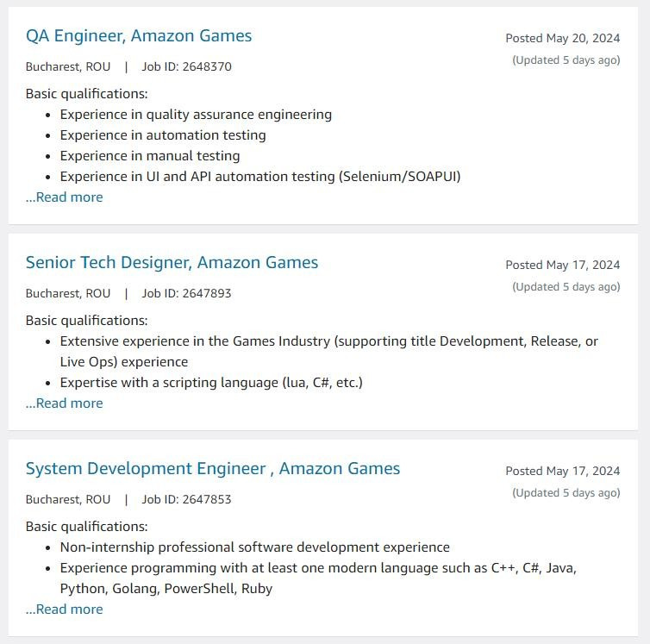The width and height of the screenshot is (650, 644).
Task: Click the Posted May 20, 2024 date
Action: point(562,39)
